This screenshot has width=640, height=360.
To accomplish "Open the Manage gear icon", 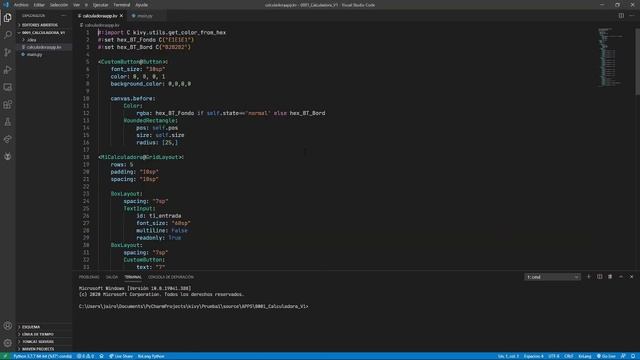I will 7,343.
